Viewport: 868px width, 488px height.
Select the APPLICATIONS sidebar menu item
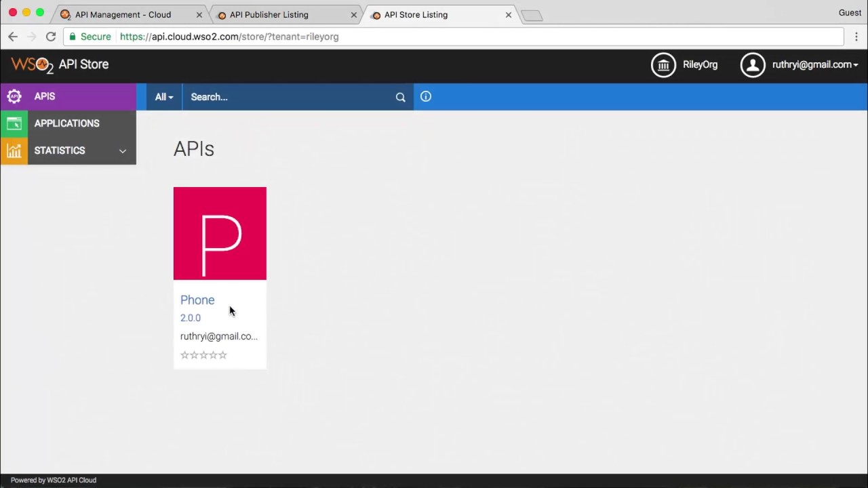pos(68,123)
